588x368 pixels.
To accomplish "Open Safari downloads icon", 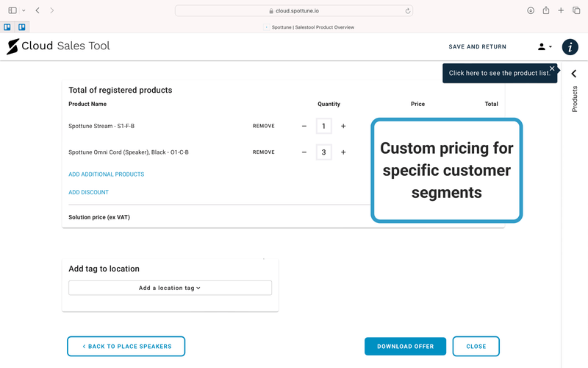I will click(531, 10).
